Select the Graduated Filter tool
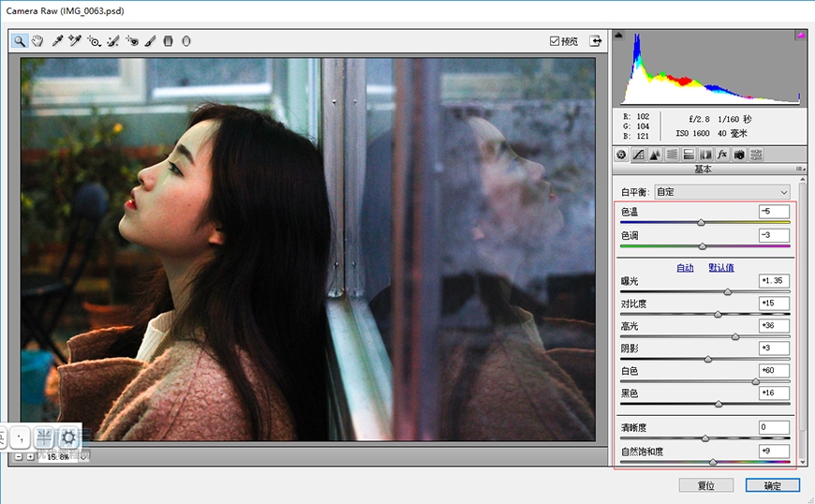Image resolution: width=815 pixels, height=504 pixels. (169, 41)
